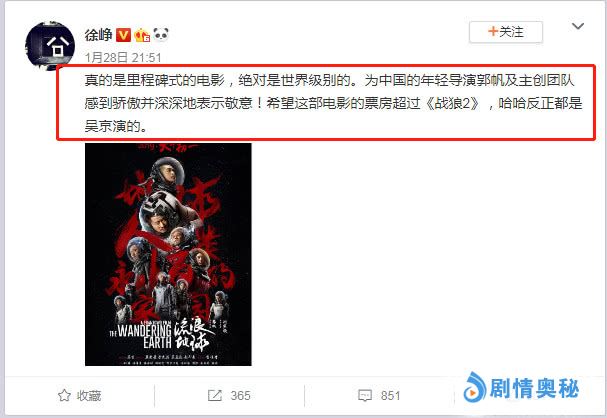Click the comment count 851
The height and width of the screenshot is (418, 607).
coord(391,396)
